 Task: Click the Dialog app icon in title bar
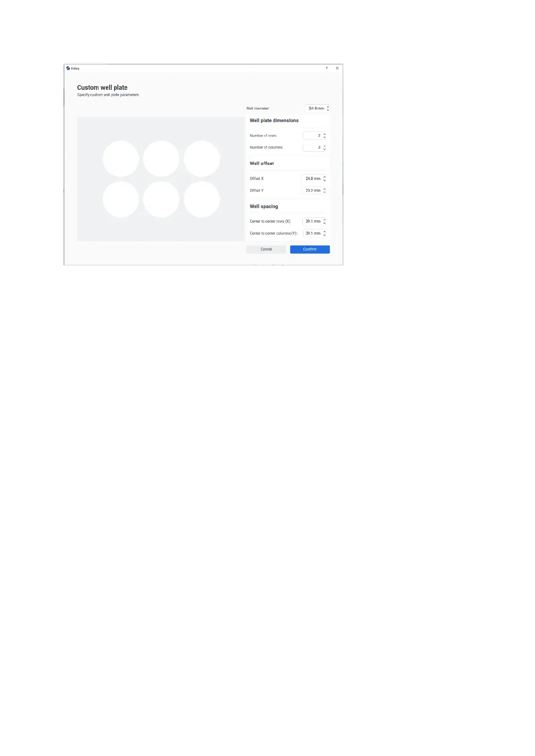click(68, 68)
